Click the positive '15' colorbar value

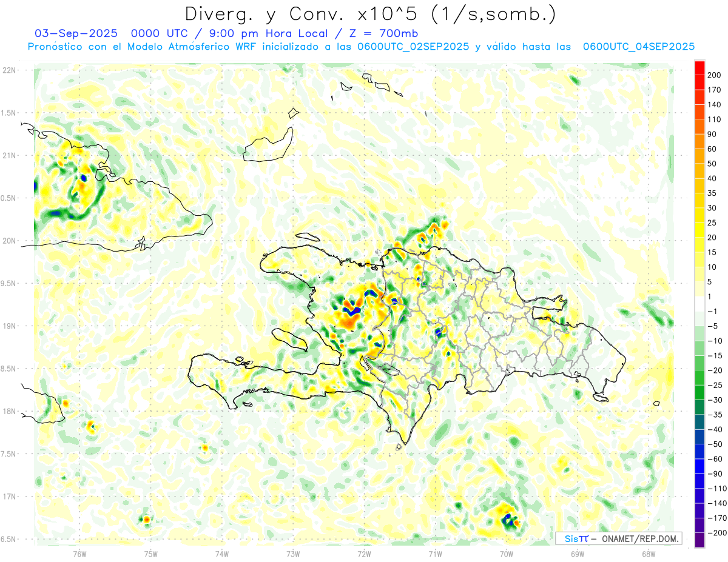pos(712,252)
